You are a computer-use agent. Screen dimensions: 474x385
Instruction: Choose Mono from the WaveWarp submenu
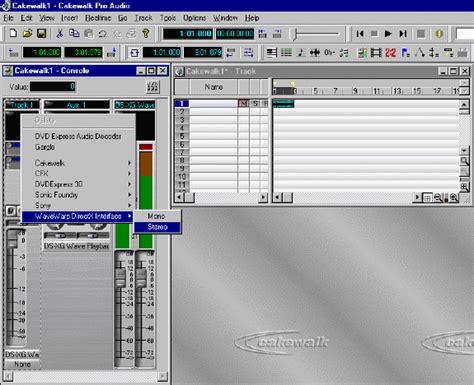(157, 216)
